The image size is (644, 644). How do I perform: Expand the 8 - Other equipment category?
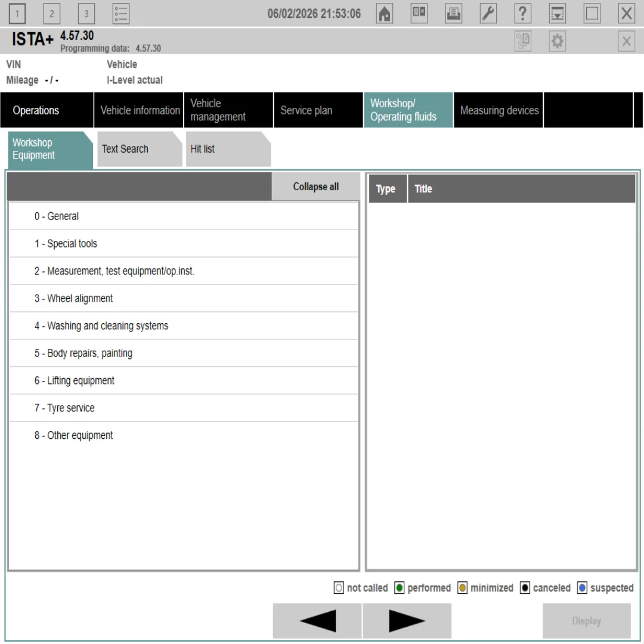tap(184, 435)
